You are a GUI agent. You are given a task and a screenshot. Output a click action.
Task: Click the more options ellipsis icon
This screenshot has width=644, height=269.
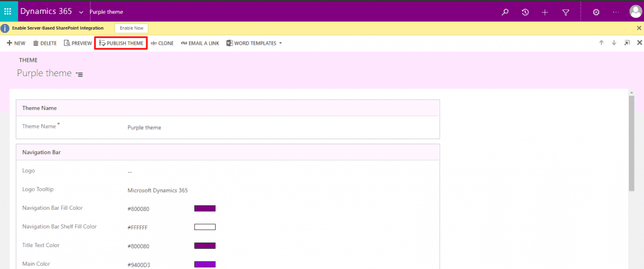[616, 12]
